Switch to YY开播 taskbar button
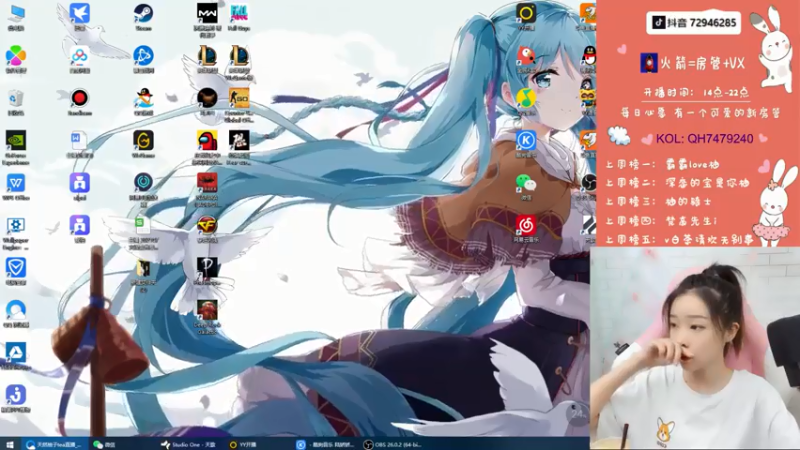Viewport: 800px width, 450px height. point(244,444)
